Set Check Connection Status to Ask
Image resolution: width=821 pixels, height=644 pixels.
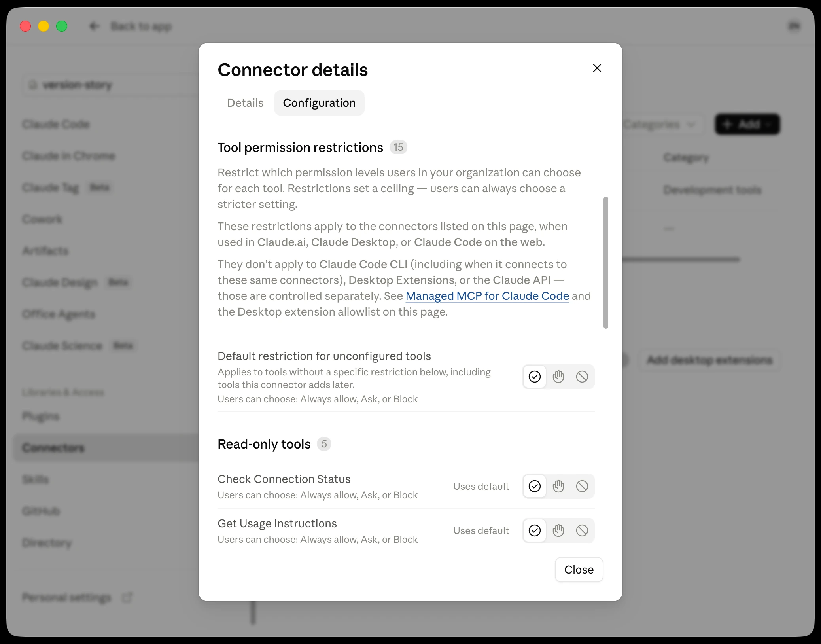(x=558, y=486)
